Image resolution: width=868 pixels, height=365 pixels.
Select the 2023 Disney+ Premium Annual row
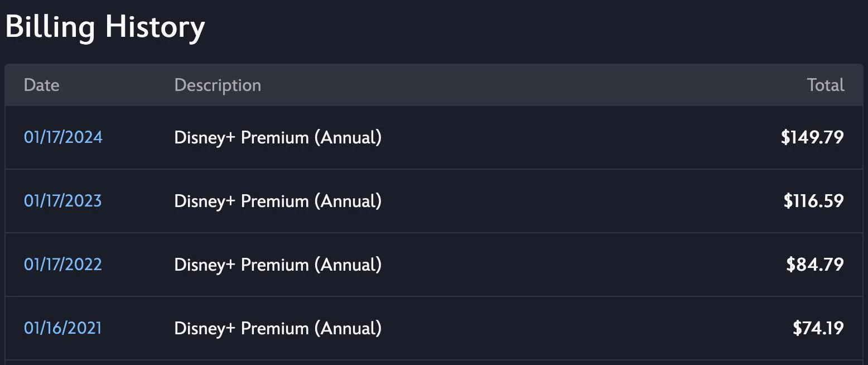[x=434, y=201]
